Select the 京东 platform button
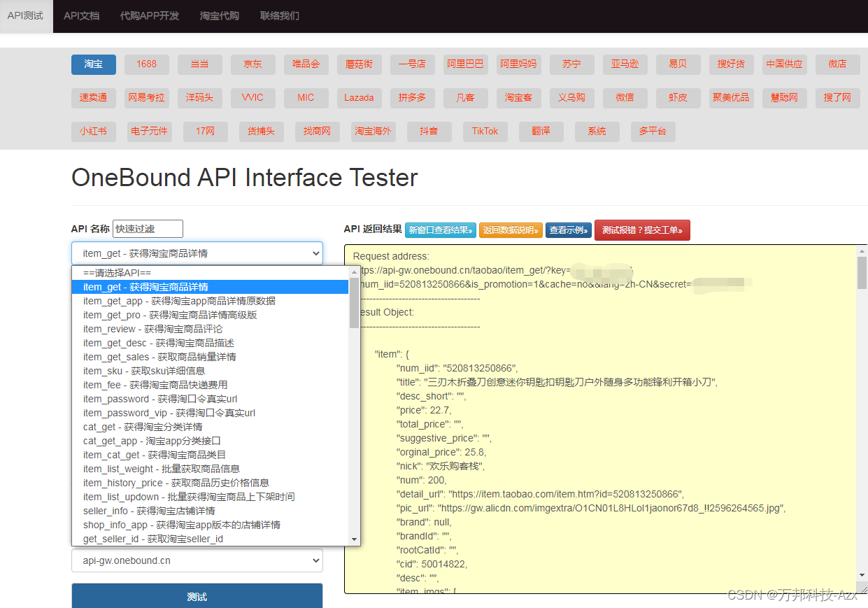 (x=253, y=64)
